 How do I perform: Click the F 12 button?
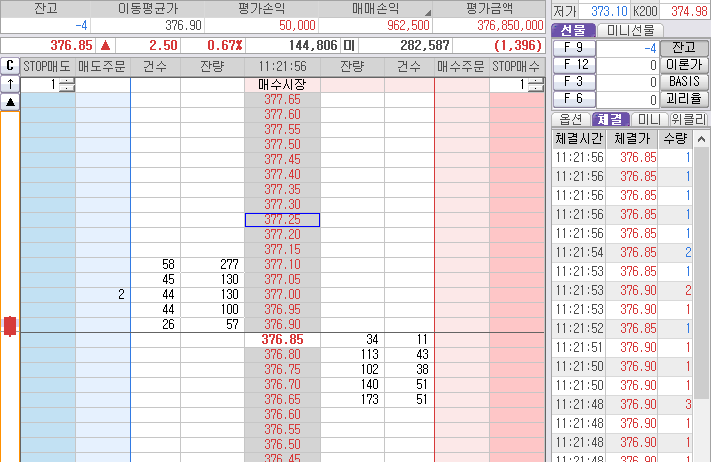tap(574, 65)
